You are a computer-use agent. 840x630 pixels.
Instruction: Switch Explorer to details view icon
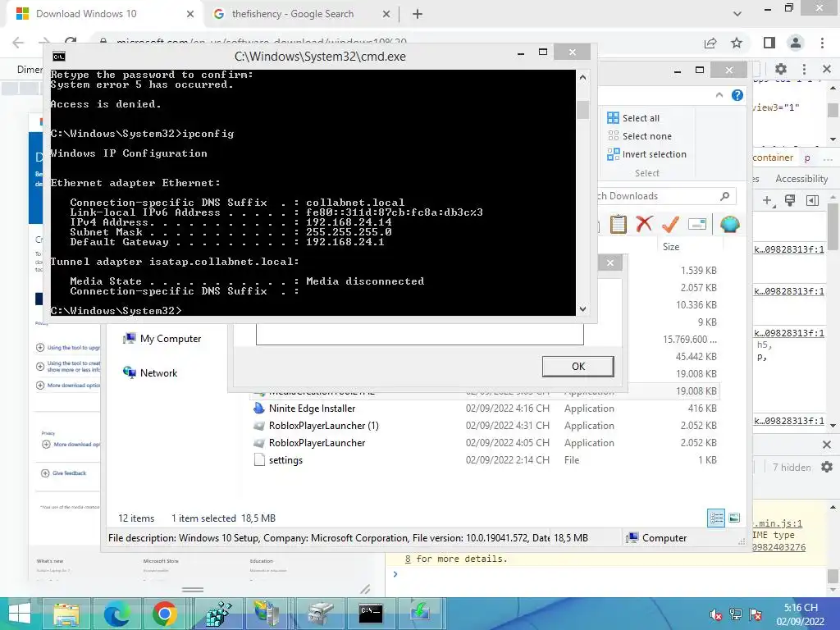[716, 518]
